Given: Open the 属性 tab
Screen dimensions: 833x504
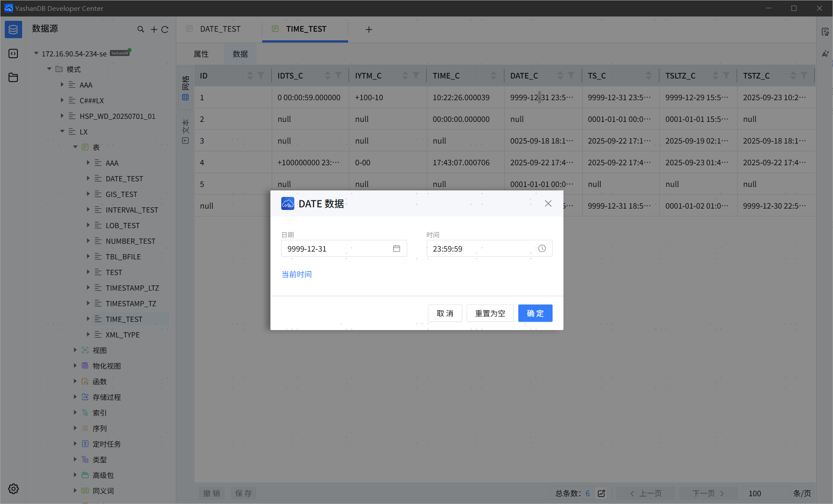Looking at the screenshot, I should click(x=201, y=54).
